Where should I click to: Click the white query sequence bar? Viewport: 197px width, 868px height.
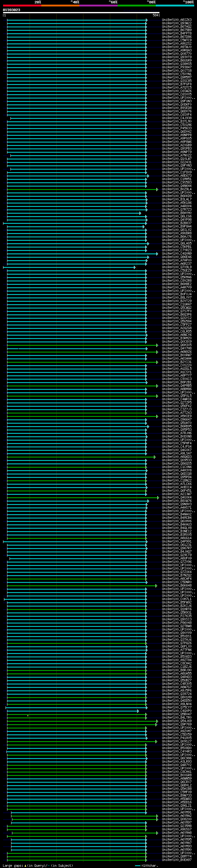(x=81, y=13)
